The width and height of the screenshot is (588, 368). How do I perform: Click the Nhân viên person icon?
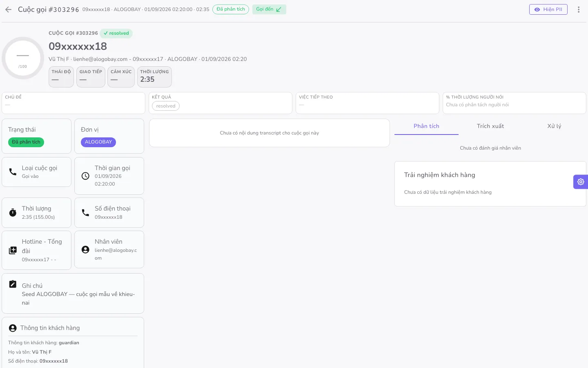(85, 249)
